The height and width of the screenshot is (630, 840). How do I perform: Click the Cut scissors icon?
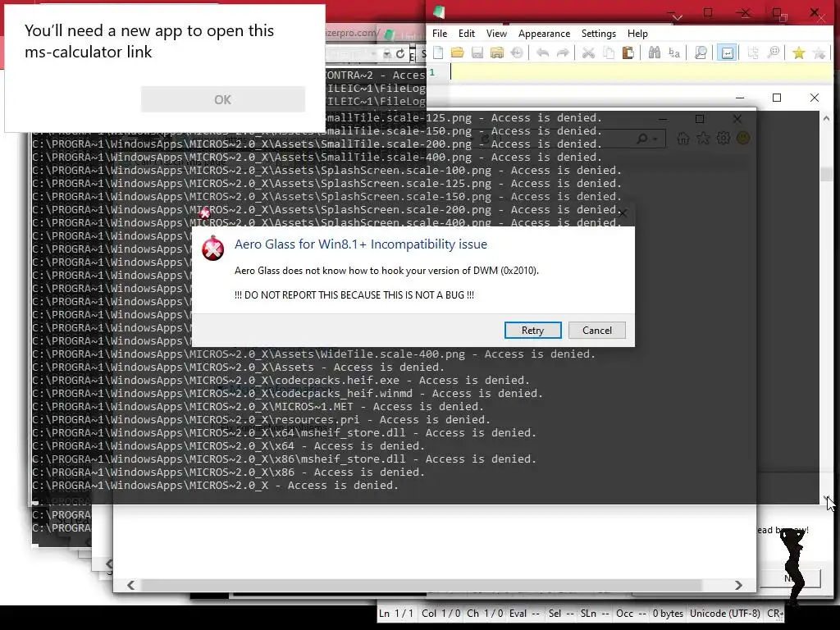588,52
